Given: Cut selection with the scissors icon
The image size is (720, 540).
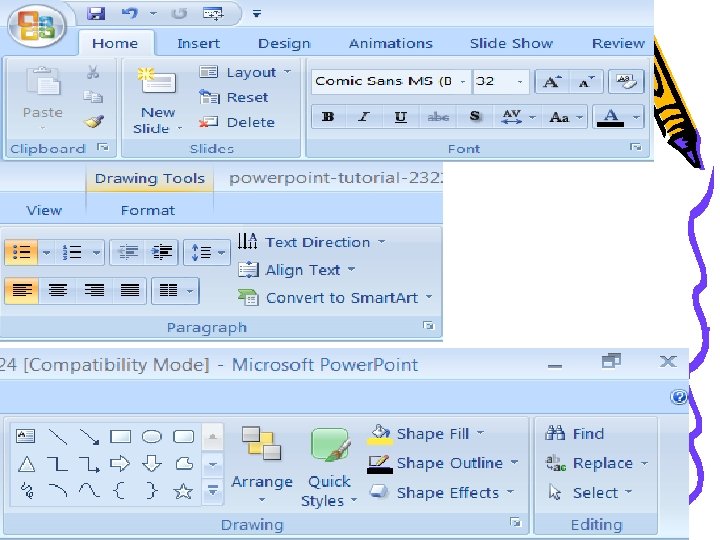Looking at the screenshot, I should click(x=93, y=72).
